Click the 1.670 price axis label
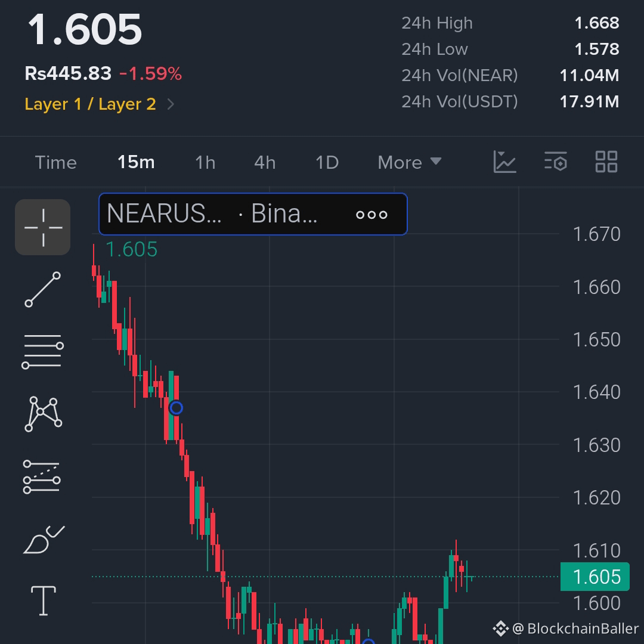Image resolution: width=644 pixels, height=644 pixels. 596,234
